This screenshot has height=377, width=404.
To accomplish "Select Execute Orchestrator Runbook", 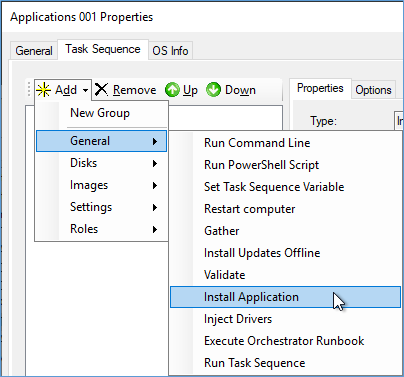I will [285, 341].
